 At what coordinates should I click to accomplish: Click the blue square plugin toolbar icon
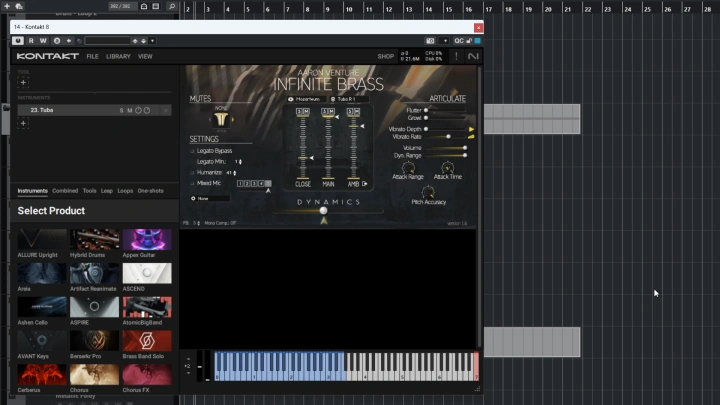pyautogui.click(x=478, y=41)
